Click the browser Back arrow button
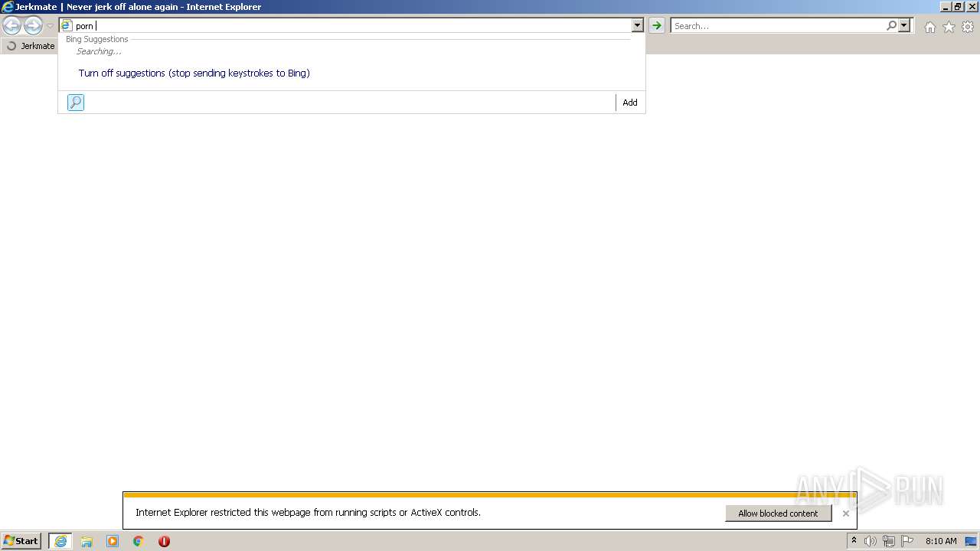 (x=11, y=26)
